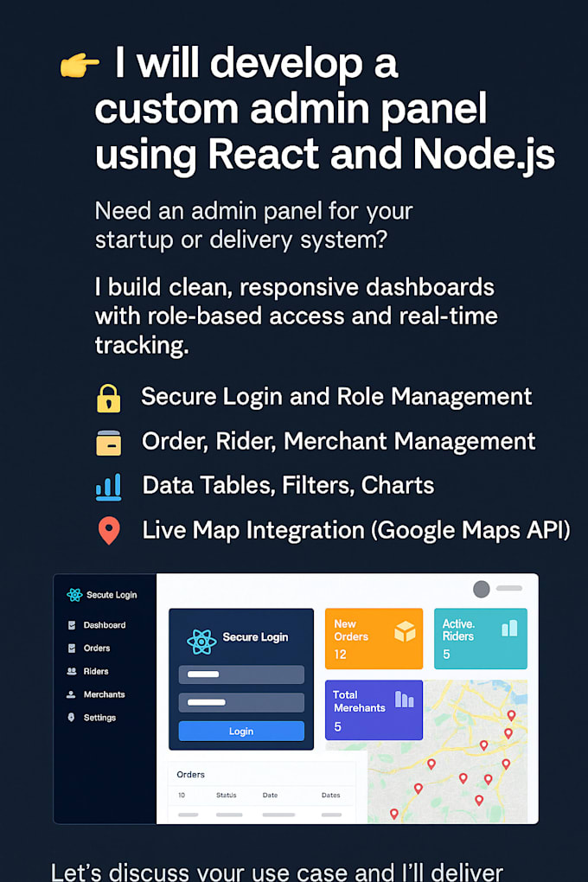Click the first login input field

click(241, 674)
